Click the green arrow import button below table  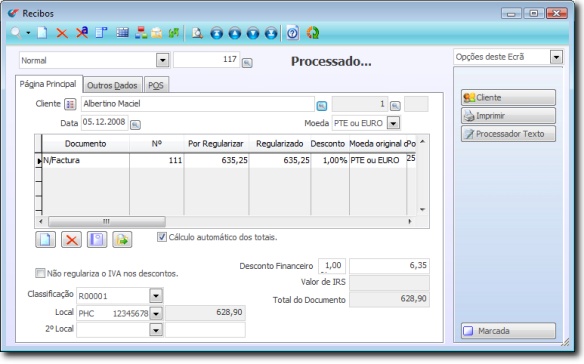coord(122,240)
